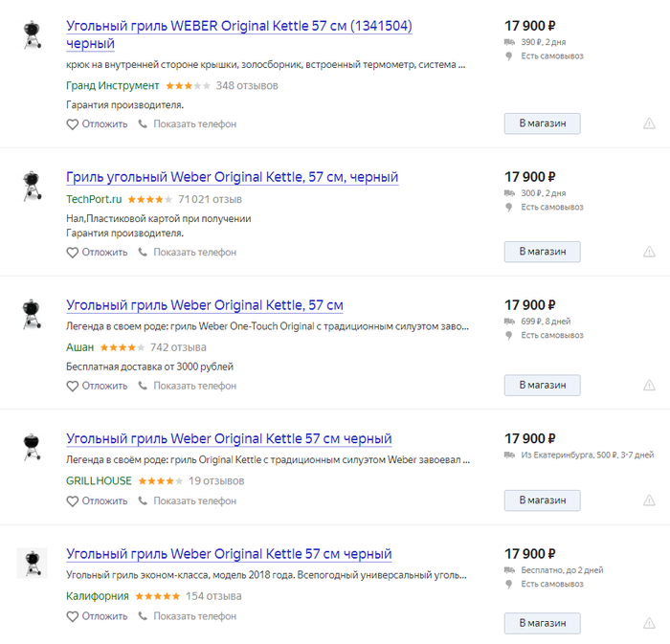The height and width of the screenshot is (644, 670).
Task: Open the grill thumbnail of Калифорния offer
Action: click(x=32, y=563)
